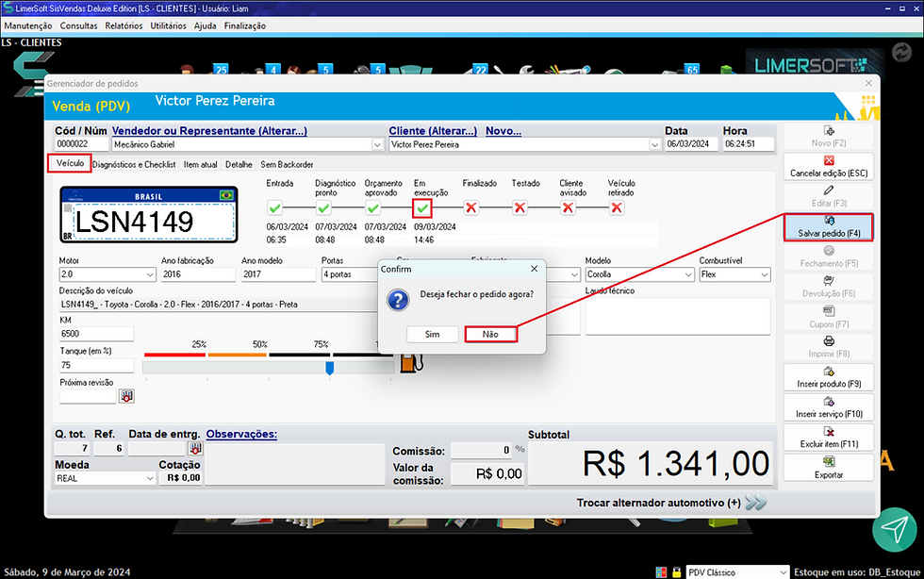Toggle the Em execução status check
Viewport: 924px width, 579px height.
(x=422, y=208)
